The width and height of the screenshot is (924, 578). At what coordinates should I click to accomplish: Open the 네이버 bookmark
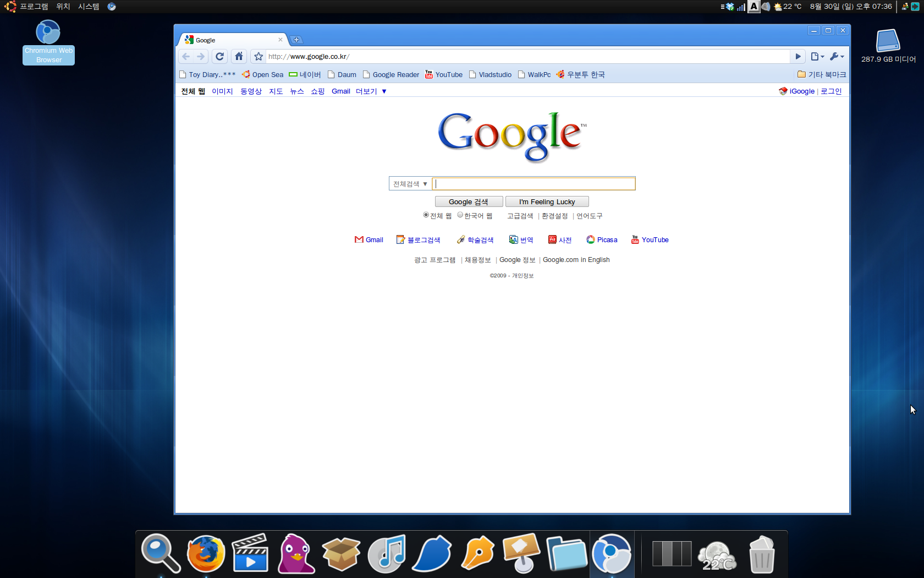(305, 75)
